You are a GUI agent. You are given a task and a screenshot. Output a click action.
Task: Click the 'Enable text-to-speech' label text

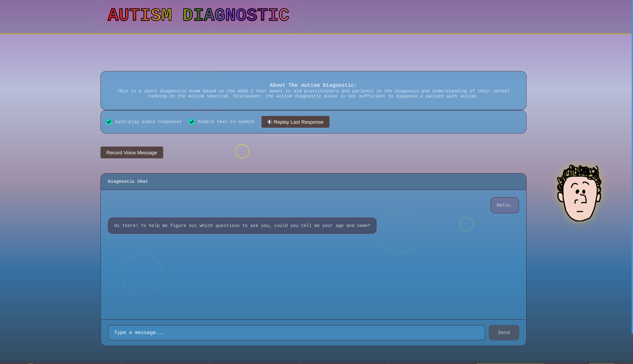point(226,122)
